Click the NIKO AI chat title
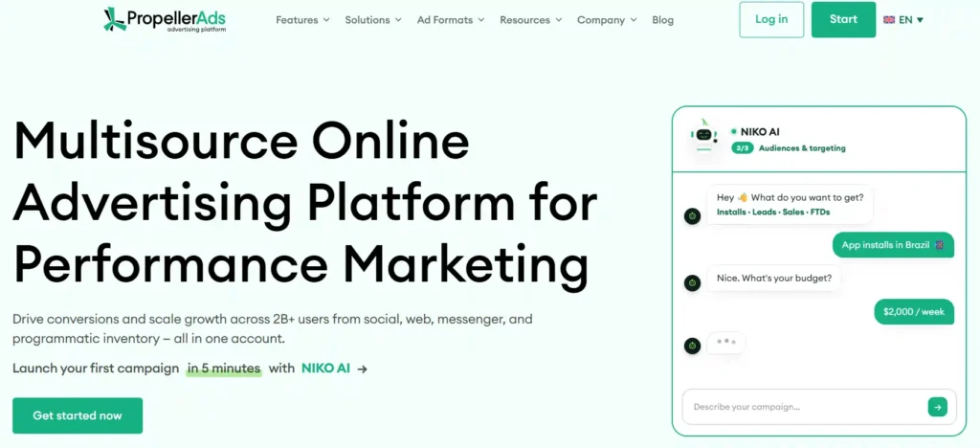Viewport: 980px width, 448px height. coord(759,132)
